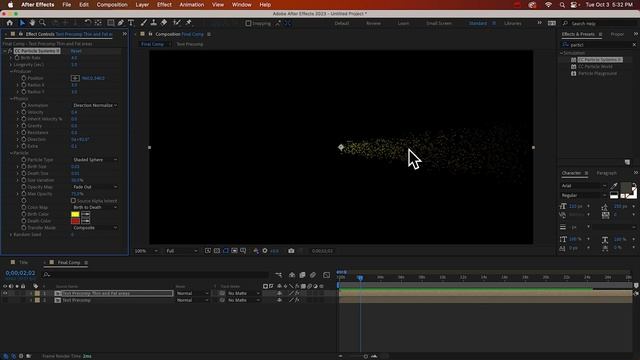This screenshot has width=640, height=360.
Task: Select the Eraser tool
Action: (164, 23)
